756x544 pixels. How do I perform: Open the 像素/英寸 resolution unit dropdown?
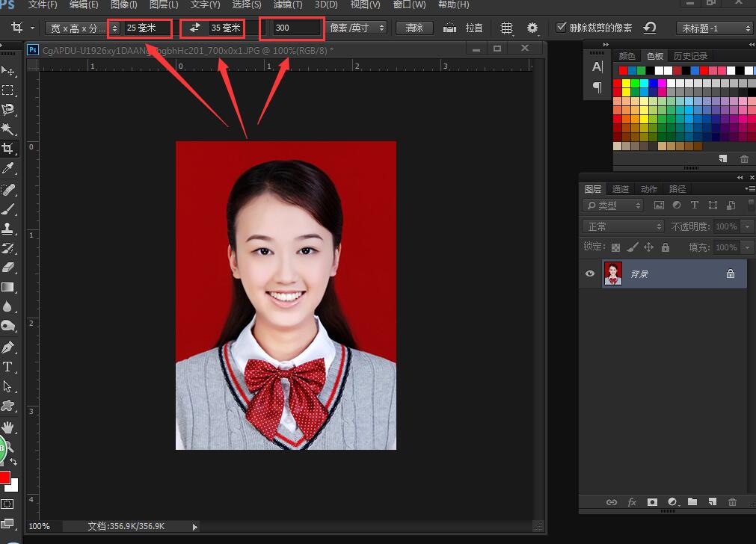click(357, 28)
